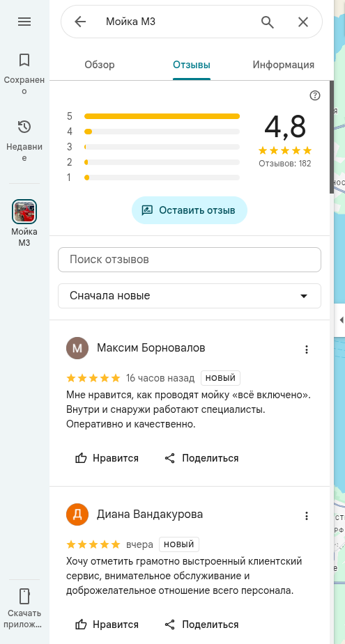Click the Оставить отзыв button
This screenshot has width=345, height=644.
pyautogui.click(x=189, y=210)
